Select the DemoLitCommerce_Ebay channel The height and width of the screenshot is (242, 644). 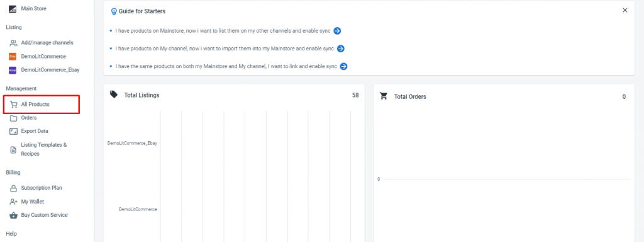(50, 70)
